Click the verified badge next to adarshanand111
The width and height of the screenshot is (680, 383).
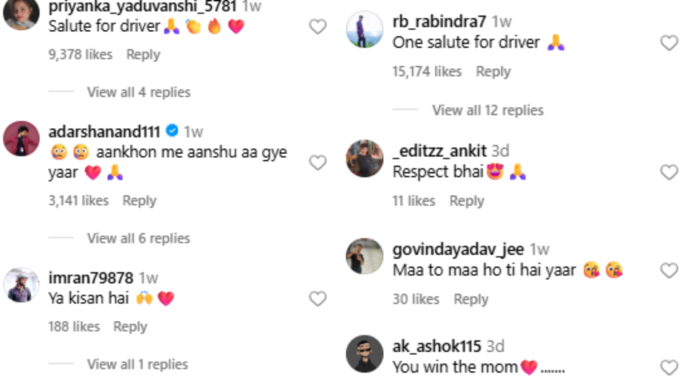coord(172,131)
